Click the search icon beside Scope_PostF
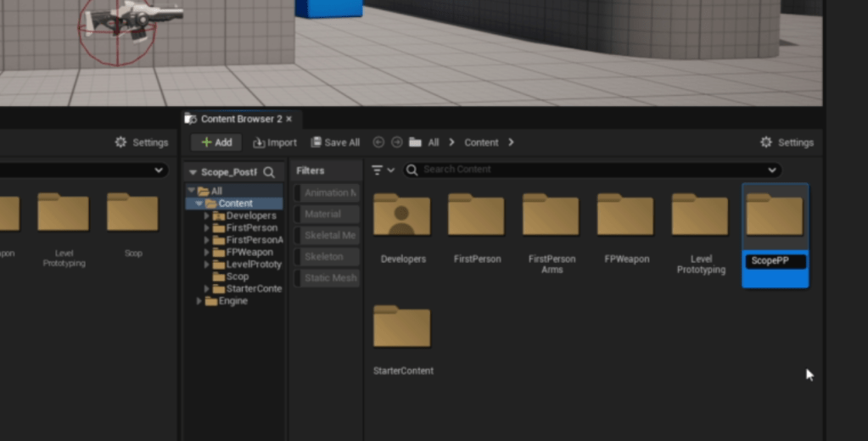 tap(269, 172)
